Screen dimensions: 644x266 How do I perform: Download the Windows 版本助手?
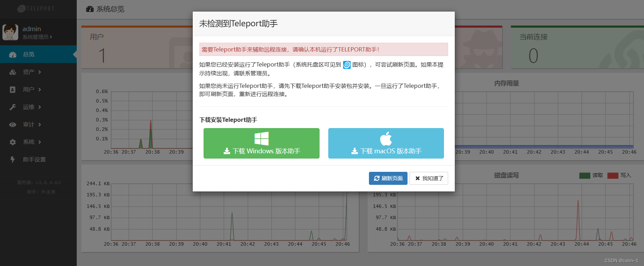point(261,143)
